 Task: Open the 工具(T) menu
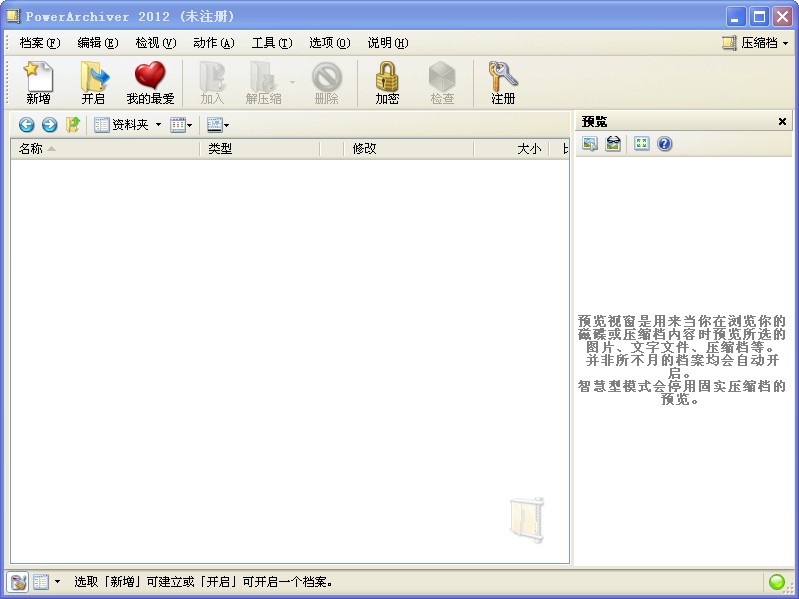pos(272,43)
